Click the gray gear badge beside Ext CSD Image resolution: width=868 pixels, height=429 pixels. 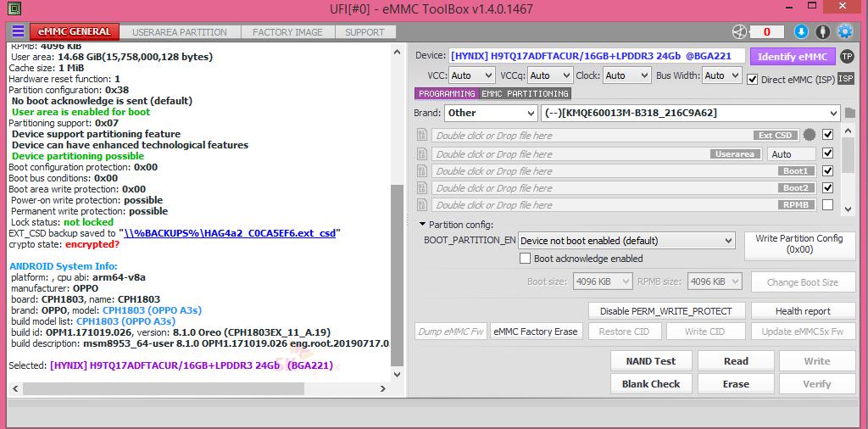(810, 135)
